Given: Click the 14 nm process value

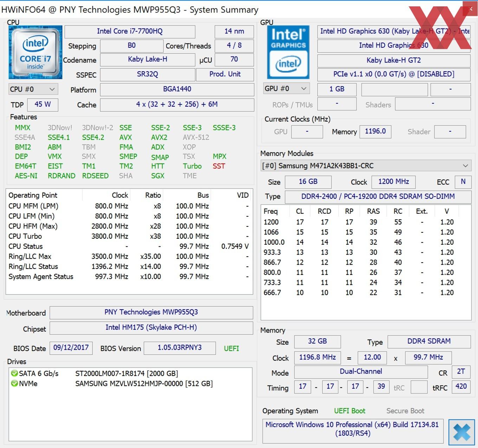Looking at the screenshot, I should tap(234, 31).
